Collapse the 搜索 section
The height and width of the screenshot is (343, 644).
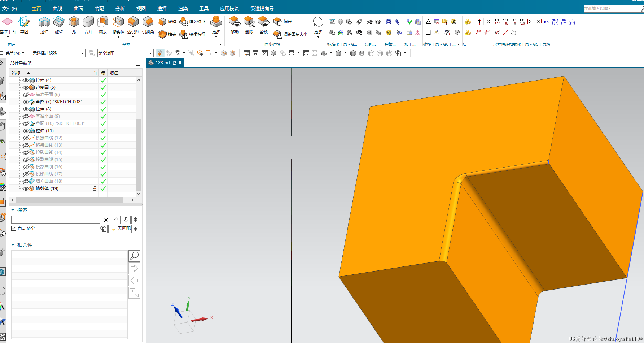tap(13, 210)
